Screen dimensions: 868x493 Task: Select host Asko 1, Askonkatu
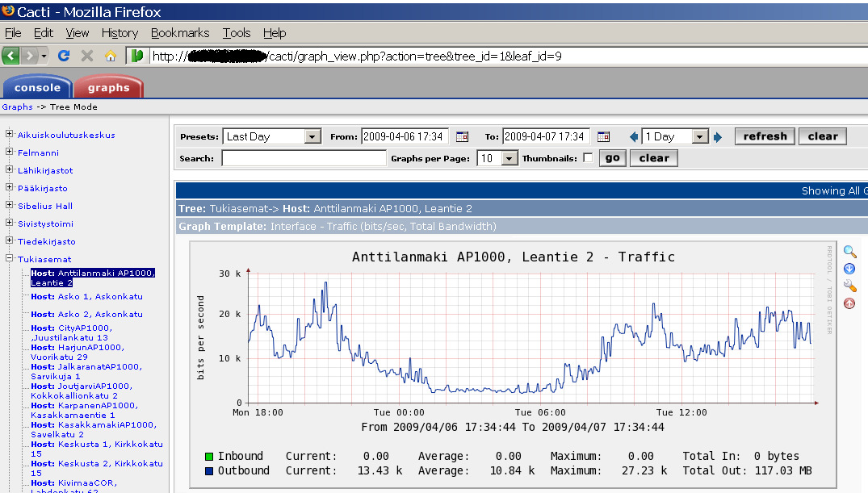[87, 297]
